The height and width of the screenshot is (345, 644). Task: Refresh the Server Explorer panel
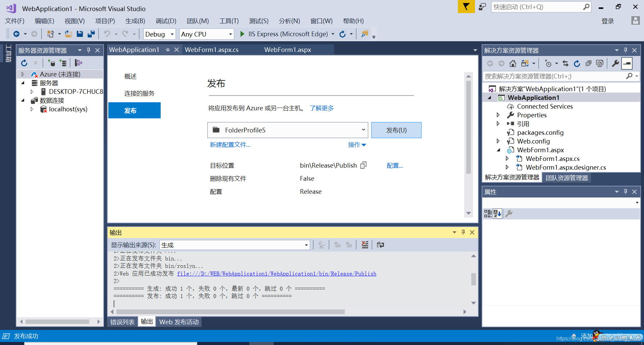(24, 63)
